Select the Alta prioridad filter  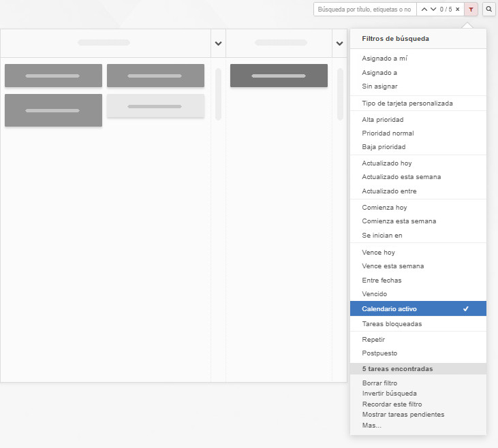pyautogui.click(x=382, y=120)
